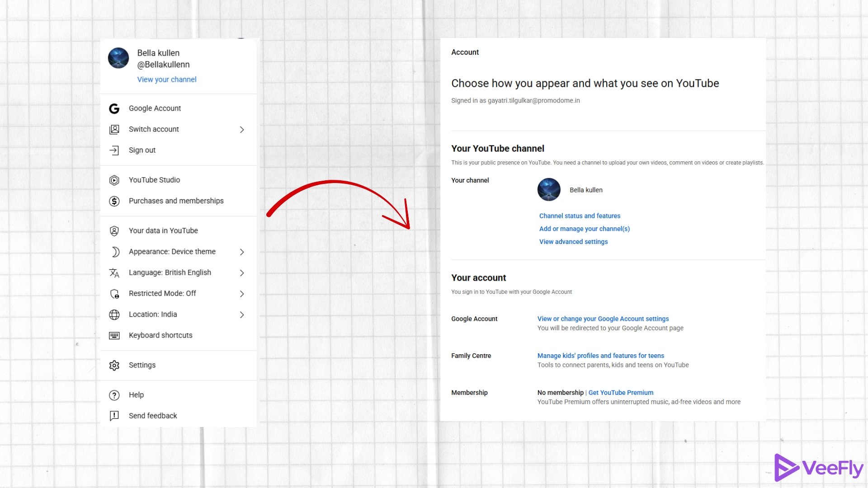Click the Help question mark icon

[x=114, y=395]
